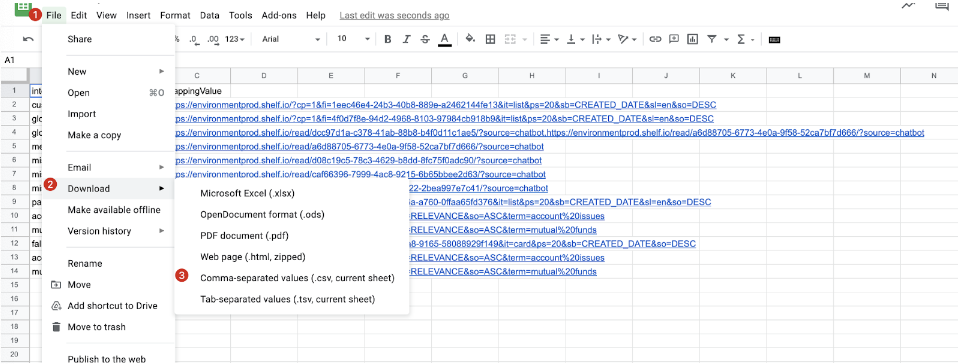
Task: Open the borders tool
Action: coord(490,39)
